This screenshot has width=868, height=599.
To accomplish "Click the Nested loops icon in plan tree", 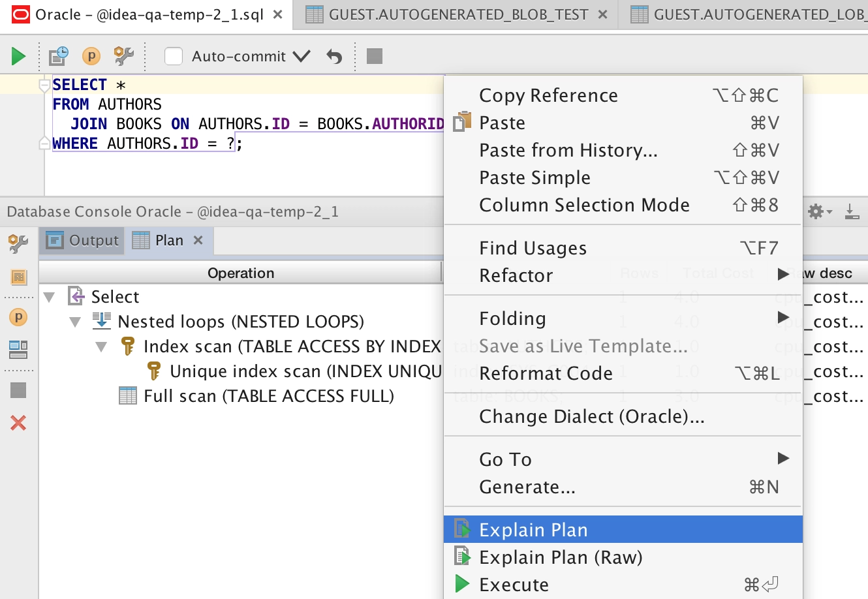I will [102, 321].
